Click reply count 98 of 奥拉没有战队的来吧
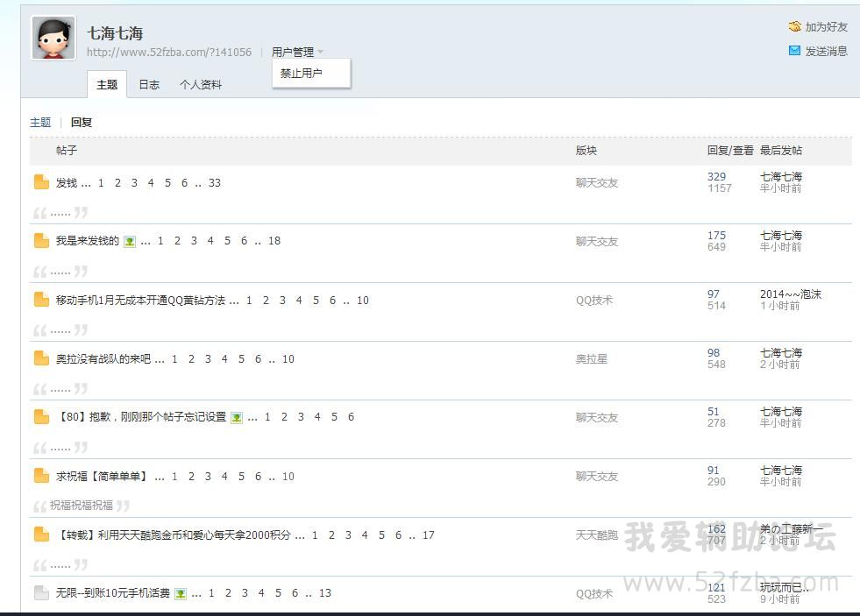 (x=713, y=352)
